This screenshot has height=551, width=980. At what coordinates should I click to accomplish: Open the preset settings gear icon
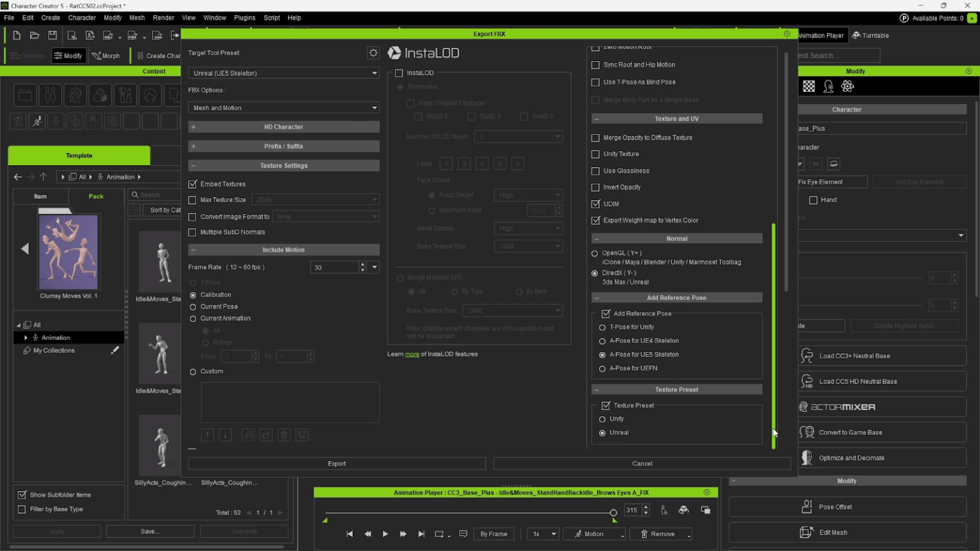pos(373,53)
